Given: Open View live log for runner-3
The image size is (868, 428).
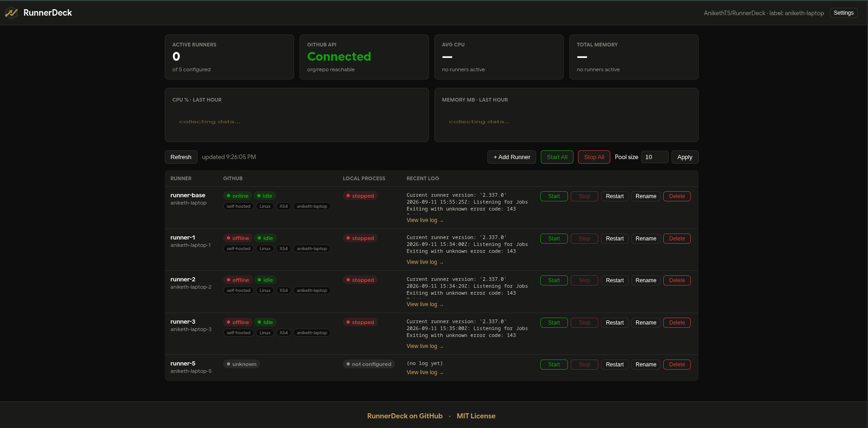Looking at the screenshot, I should (x=425, y=346).
